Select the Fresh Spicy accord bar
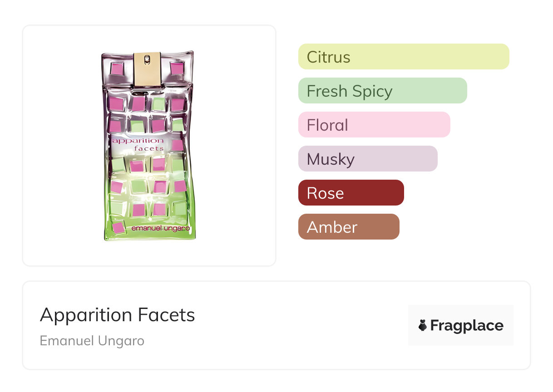 pyautogui.click(x=382, y=91)
